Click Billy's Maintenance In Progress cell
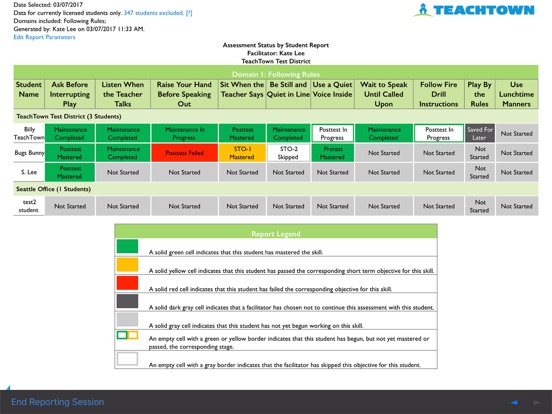The width and height of the screenshot is (552, 414). click(184, 133)
